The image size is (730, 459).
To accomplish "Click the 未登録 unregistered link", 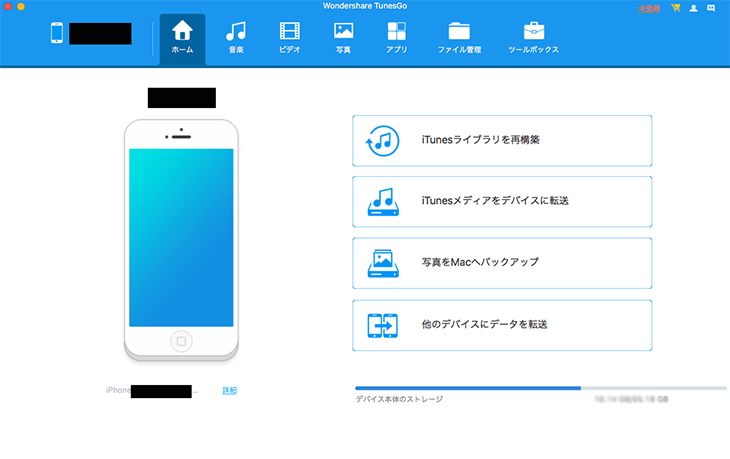I will pyautogui.click(x=649, y=8).
